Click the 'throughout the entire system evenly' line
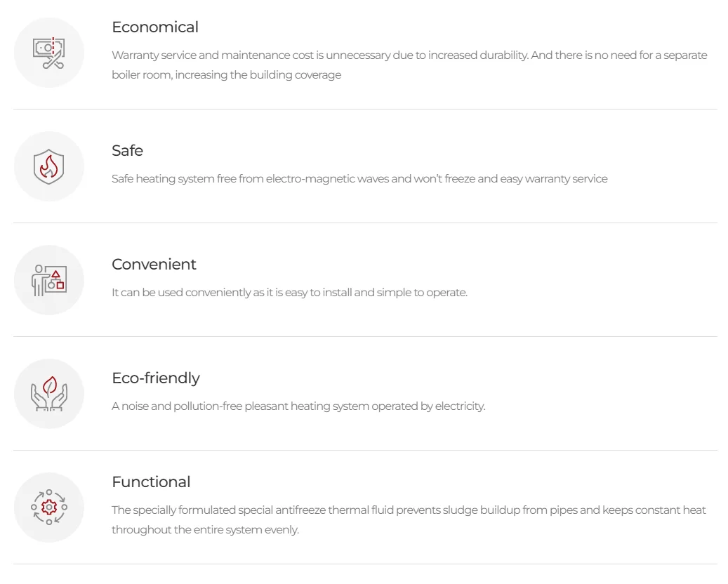This screenshot has height=584, width=728. [x=205, y=530]
